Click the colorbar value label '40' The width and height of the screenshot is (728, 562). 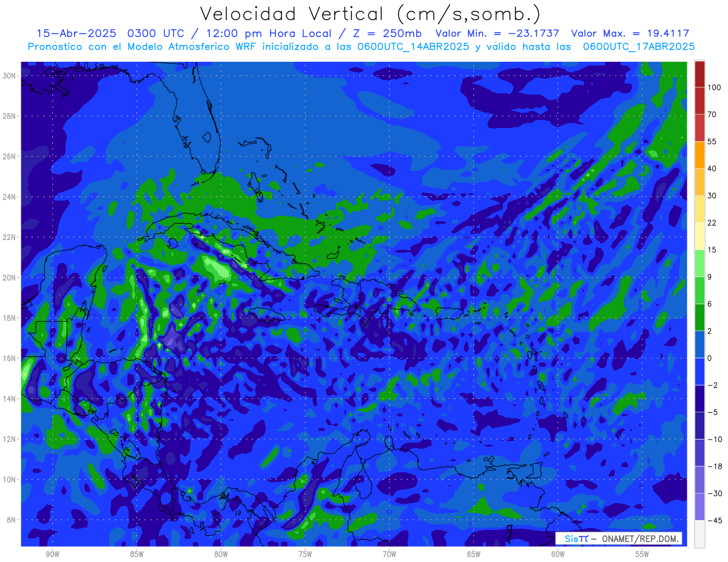[712, 169]
